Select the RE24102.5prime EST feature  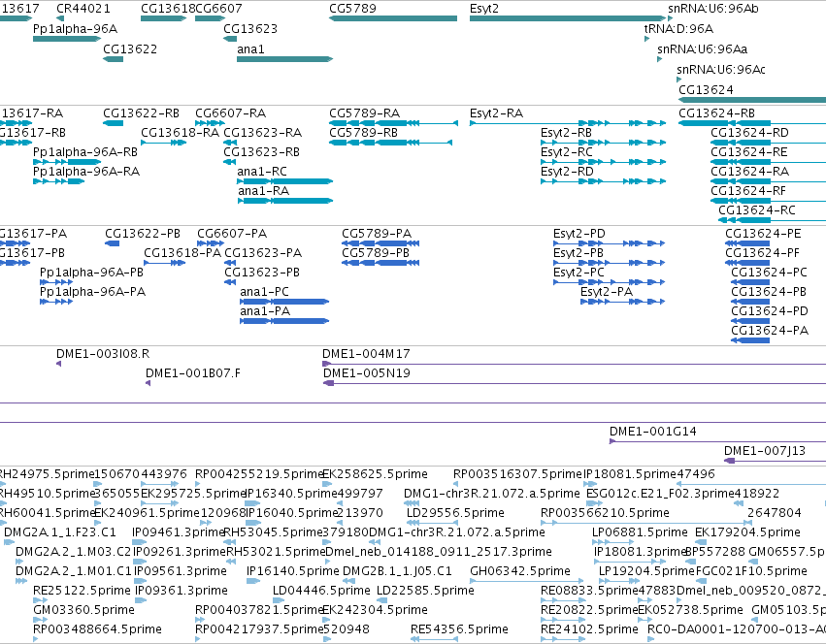click(563, 639)
